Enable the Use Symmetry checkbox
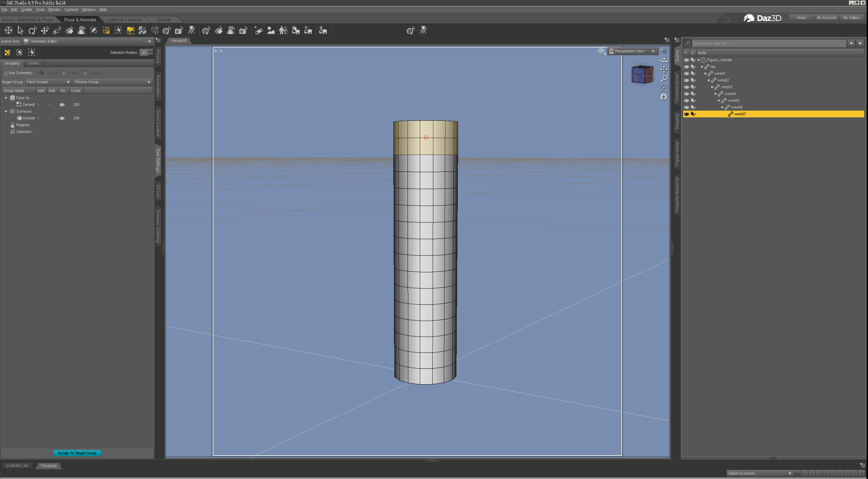The width and height of the screenshot is (868, 479). (5, 73)
